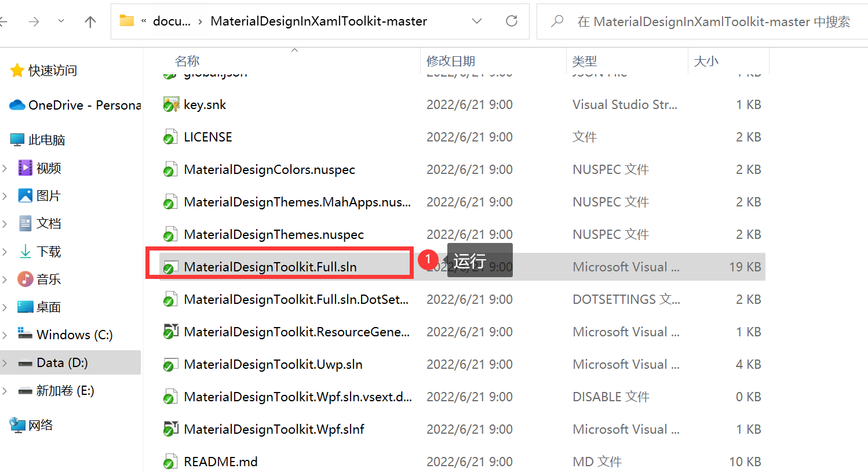Sort files by 名称 column
The image size is (868, 472).
pos(187,61)
